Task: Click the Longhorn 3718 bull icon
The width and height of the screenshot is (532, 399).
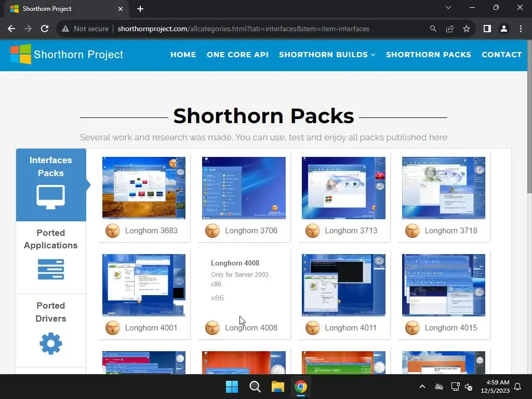Action: 412,231
